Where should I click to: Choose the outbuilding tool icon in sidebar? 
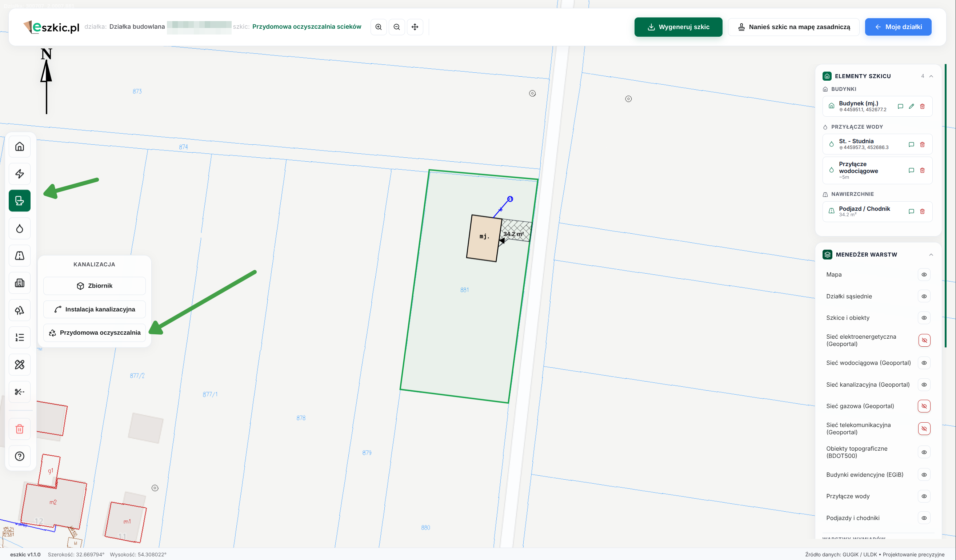[20, 283]
